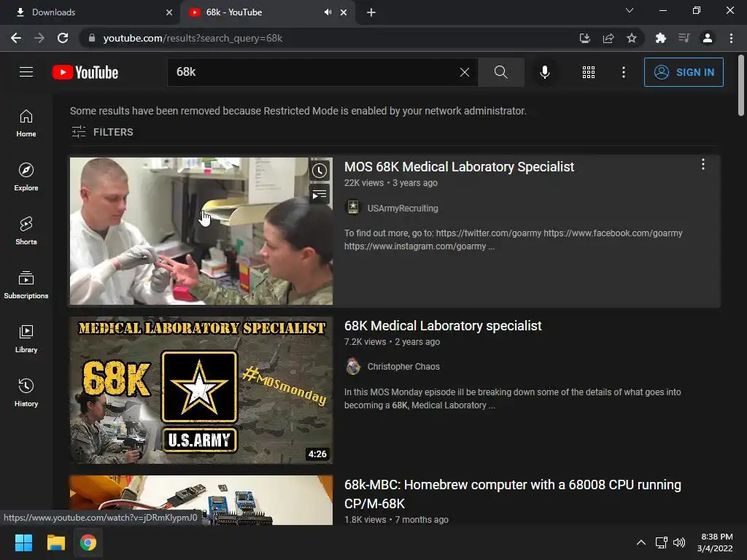Click the page vertical scrollbar

pos(741,86)
